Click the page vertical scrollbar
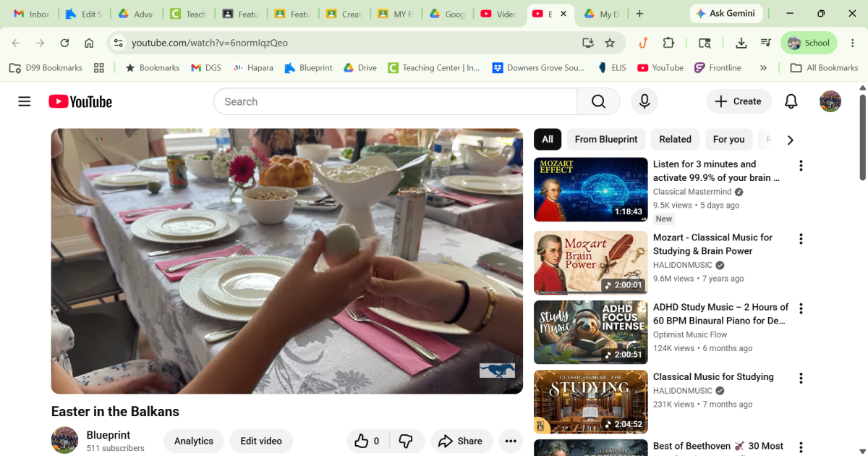The height and width of the screenshot is (456, 868). tap(862, 138)
